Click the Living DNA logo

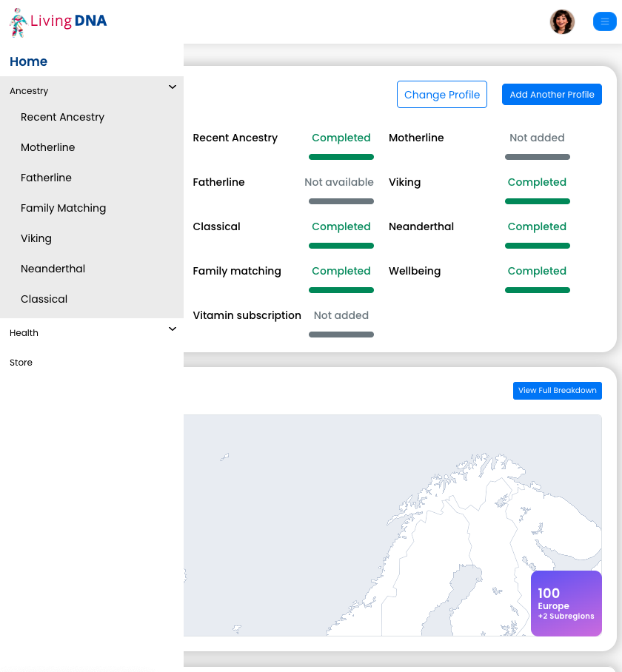point(58,22)
